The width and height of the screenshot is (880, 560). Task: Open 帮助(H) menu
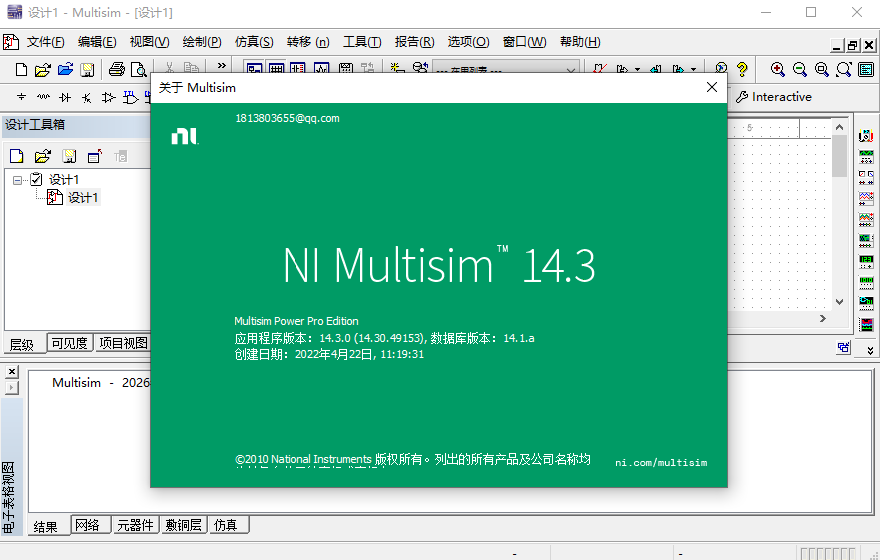tap(580, 42)
